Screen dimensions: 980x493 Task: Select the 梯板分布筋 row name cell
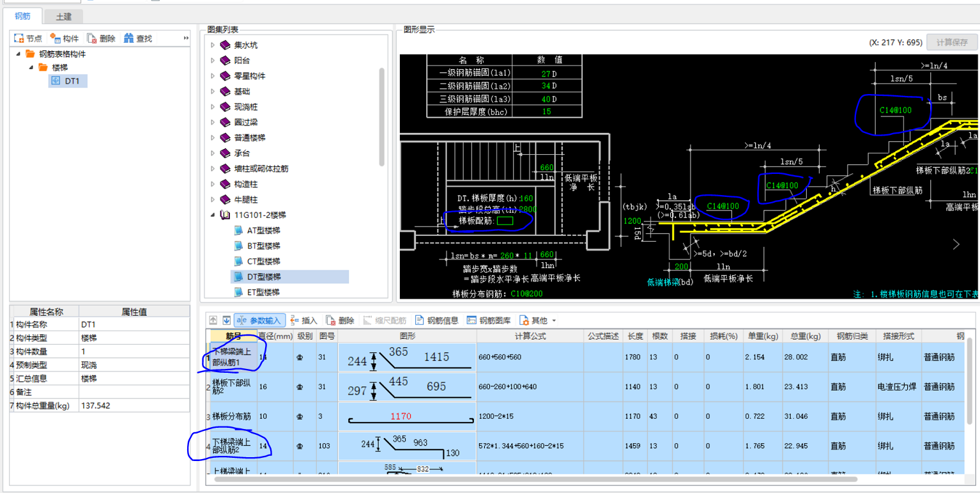(234, 416)
